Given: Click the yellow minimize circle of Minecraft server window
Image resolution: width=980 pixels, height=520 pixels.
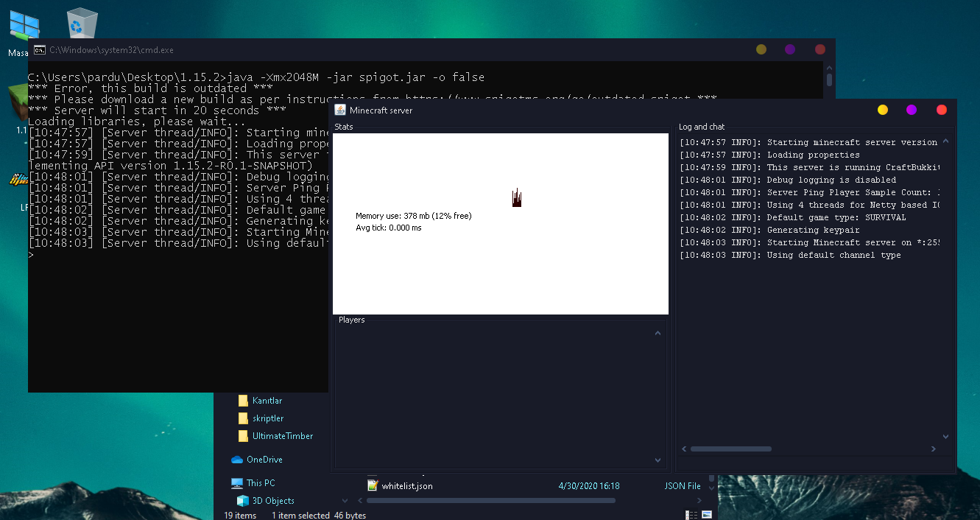Looking at the screenshot, I should pyautogui.click(x=883, y=110).
